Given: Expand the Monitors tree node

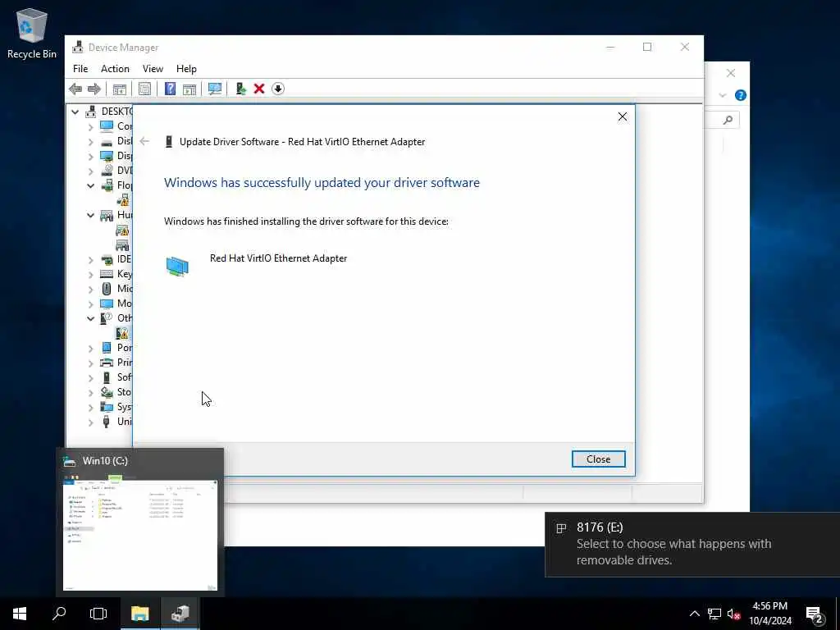Looking at the screenshot, I should 90,304.
